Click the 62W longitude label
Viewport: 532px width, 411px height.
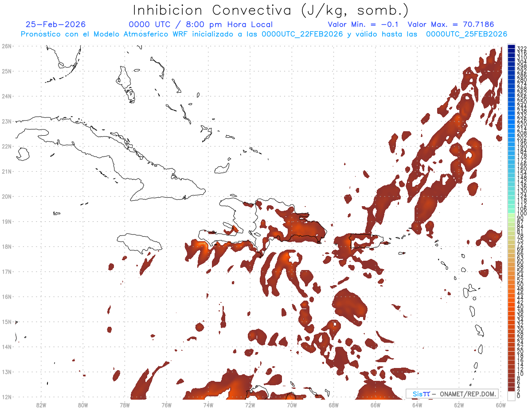[x=459, y=405]
